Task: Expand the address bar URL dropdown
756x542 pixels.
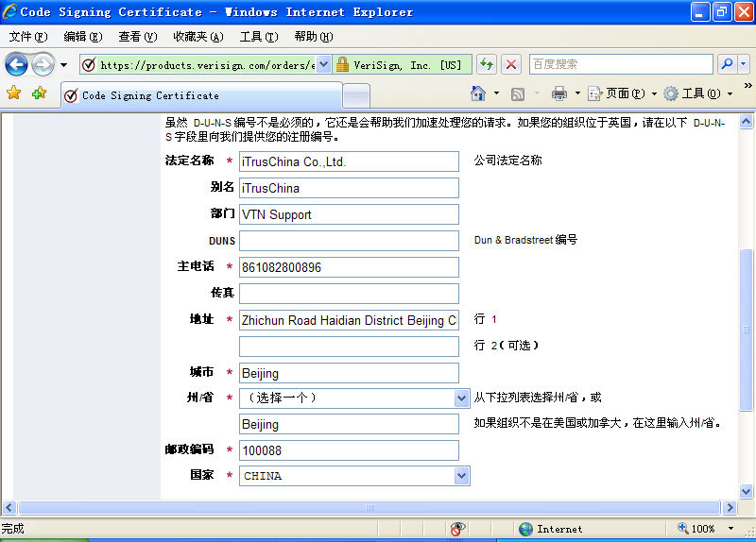Action: coord(323,64)
